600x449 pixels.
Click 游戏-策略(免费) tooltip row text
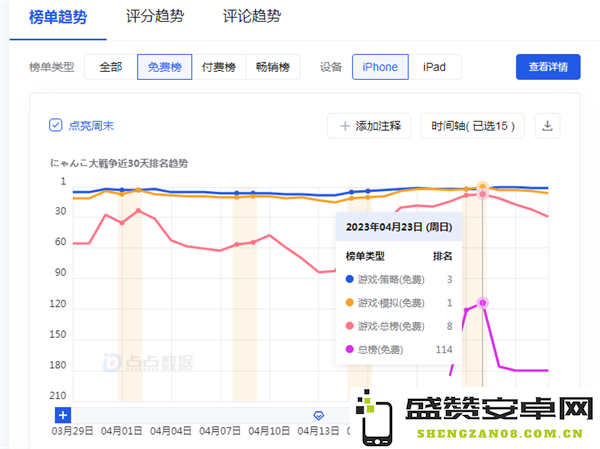tap(391, 279)
